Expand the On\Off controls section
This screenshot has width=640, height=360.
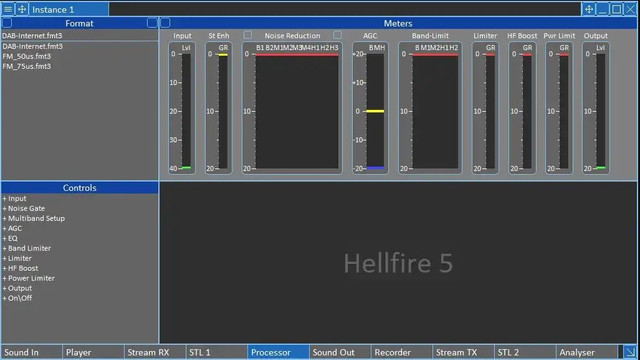click(17, 298)
